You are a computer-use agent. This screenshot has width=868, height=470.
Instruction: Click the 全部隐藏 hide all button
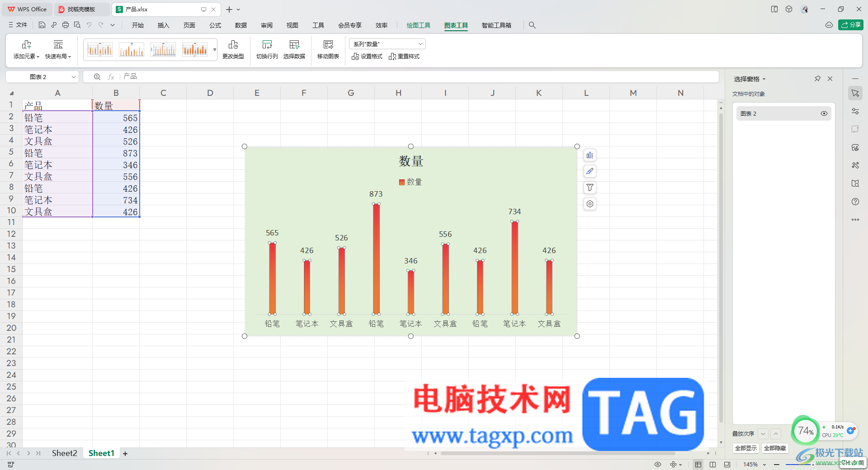775,448
